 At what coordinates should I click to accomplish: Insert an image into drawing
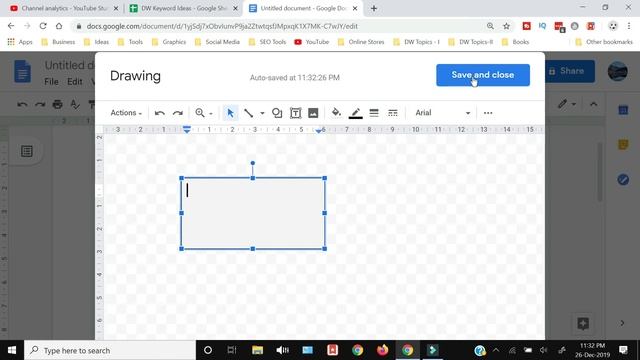[313, 113]
